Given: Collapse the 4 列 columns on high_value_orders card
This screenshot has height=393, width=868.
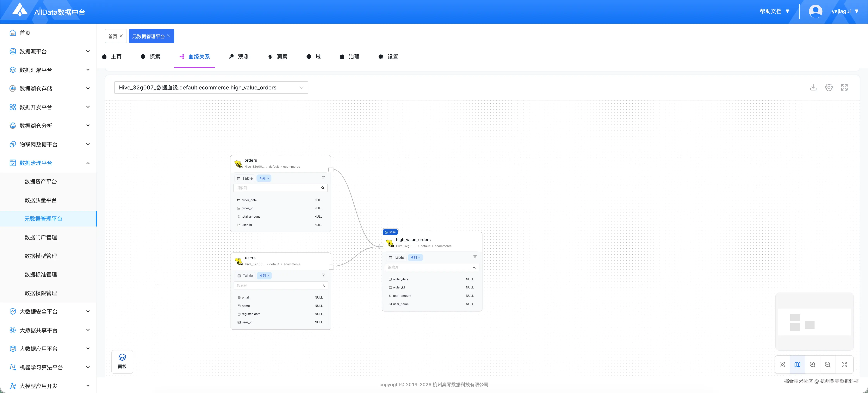Looking at the screenshot, I should [415, 257].
